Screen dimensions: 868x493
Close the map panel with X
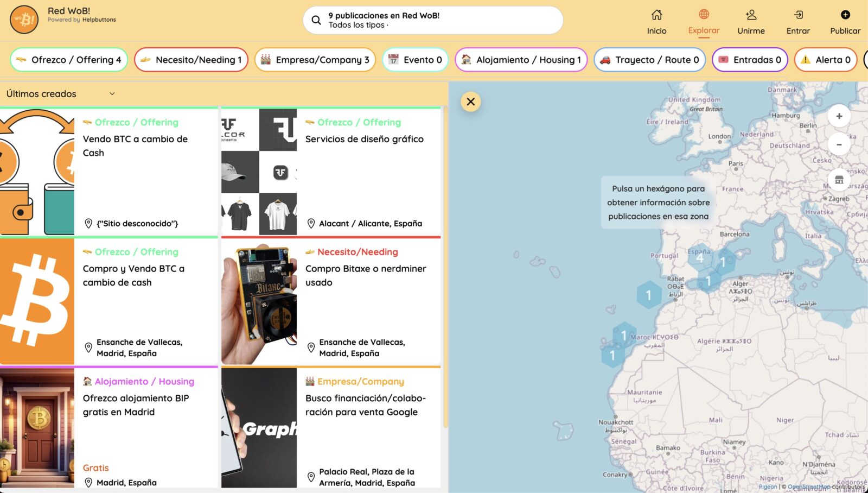(470, 102)
